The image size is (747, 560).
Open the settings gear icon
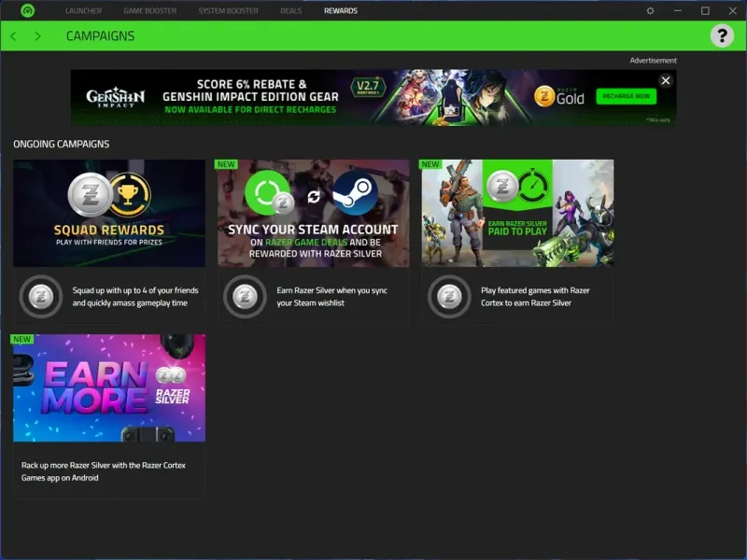point(650,10)
